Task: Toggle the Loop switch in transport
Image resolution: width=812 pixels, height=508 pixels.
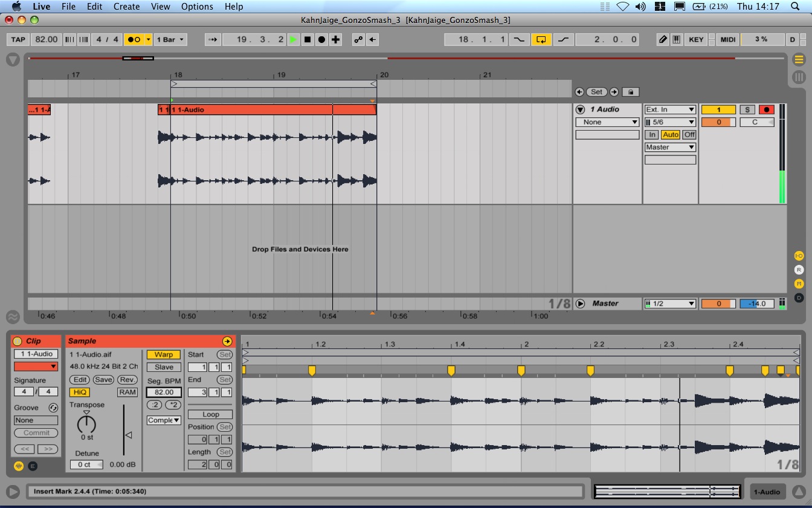Action: (x=541, y=39)
